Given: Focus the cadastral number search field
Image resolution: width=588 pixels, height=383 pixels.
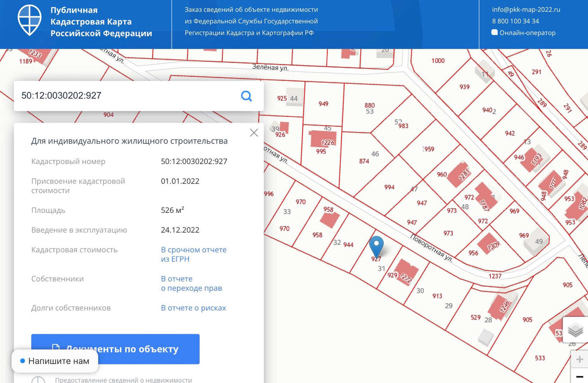Looking at the screenshot, I should point(126,96).
